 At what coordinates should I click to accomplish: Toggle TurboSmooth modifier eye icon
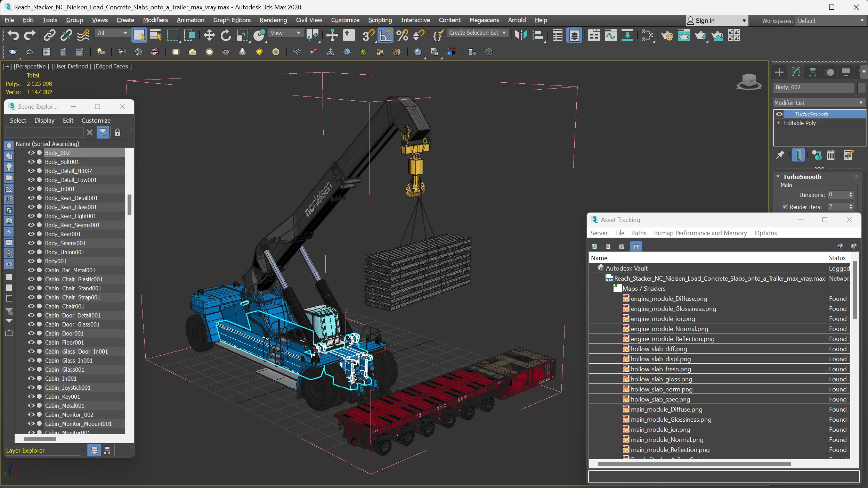[779, 114]
